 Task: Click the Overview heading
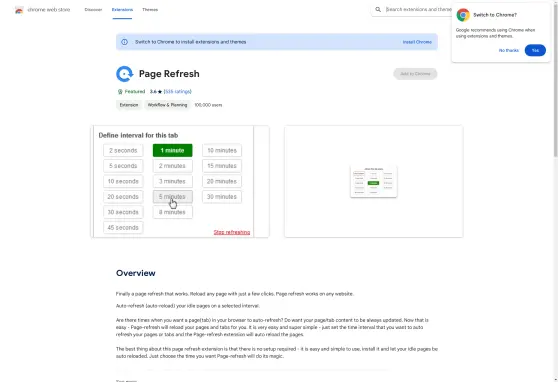(x=136, y=273)
